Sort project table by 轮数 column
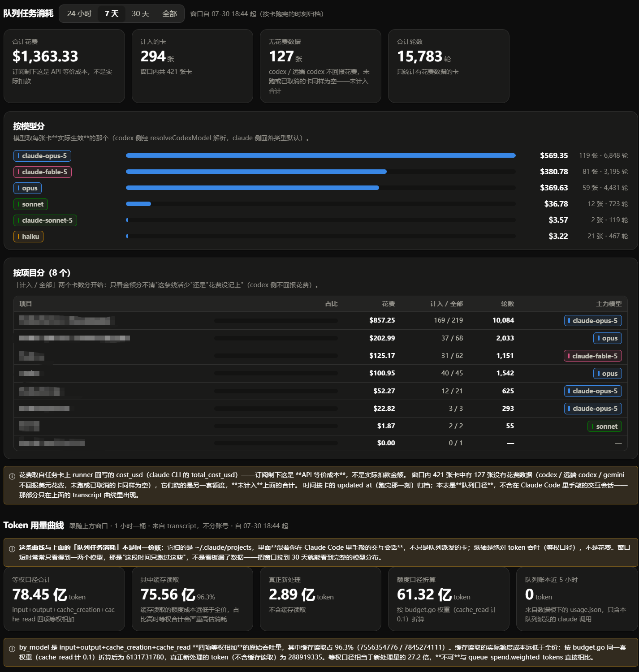Viewport: 639px width, 672px height. (x=507, y=304)
